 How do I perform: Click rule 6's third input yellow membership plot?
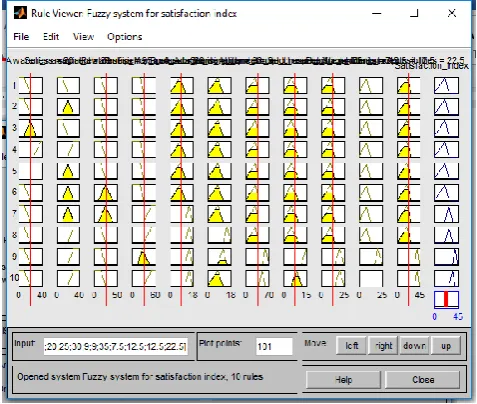click(106, 192)
